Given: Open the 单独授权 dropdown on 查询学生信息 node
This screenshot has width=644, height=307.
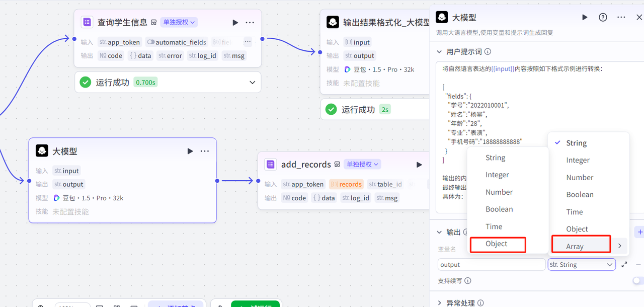Looking at the screenshot, I should [x=179, y=22].
